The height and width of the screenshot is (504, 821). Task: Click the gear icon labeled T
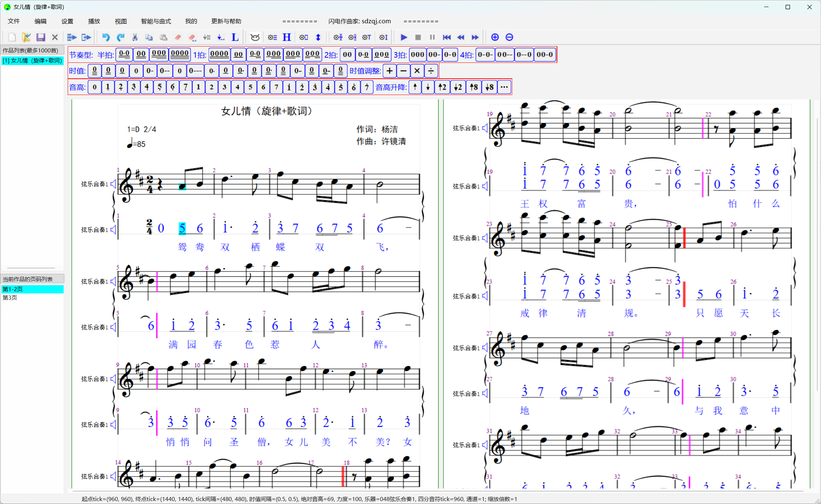coord(366,37)
